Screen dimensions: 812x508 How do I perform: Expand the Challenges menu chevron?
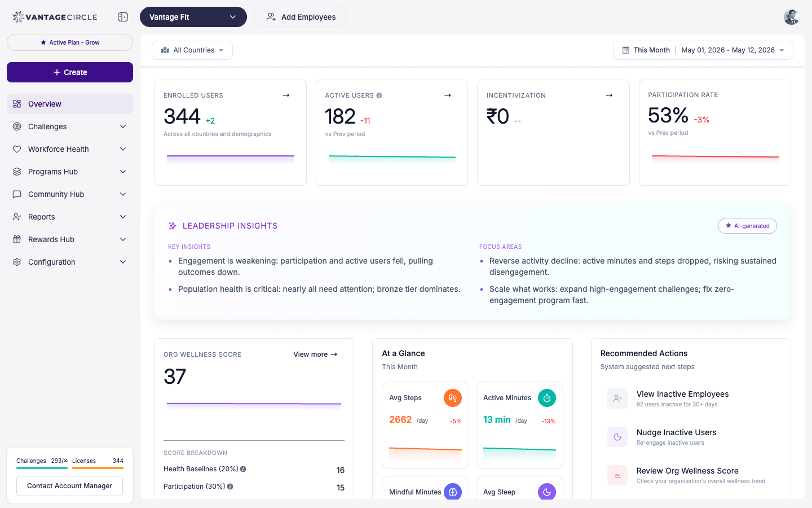click(x=123, y=126)
